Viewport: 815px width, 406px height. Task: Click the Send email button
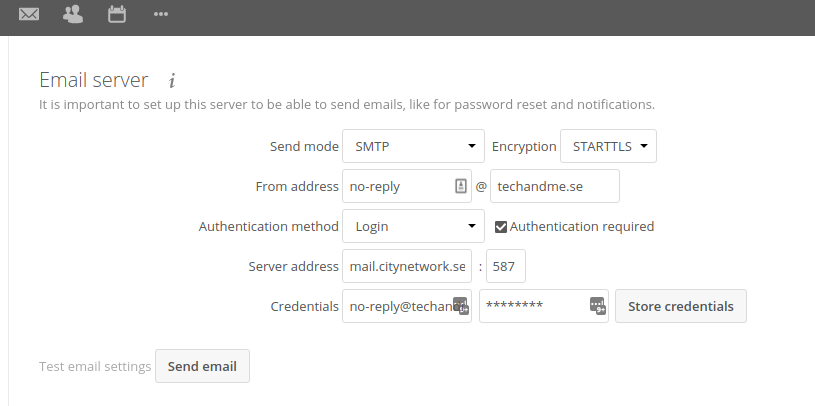click(x=202, y=366)
